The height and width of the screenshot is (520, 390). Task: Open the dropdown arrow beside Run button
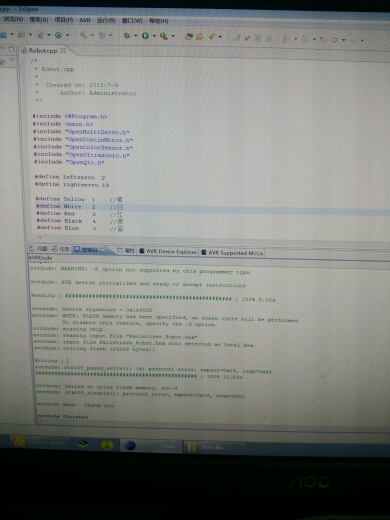(x=154, y=36)
